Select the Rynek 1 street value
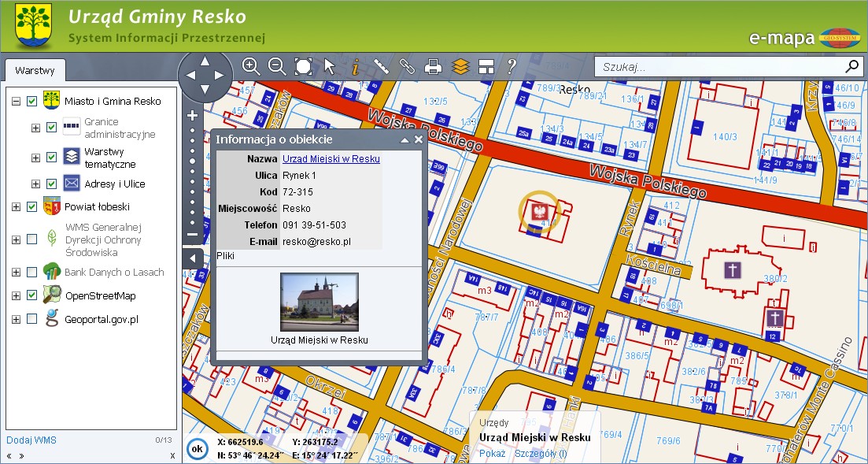Image resolution: width=868 pixels, height=464 pixels. pyautogui.click(x=299, y=175)
